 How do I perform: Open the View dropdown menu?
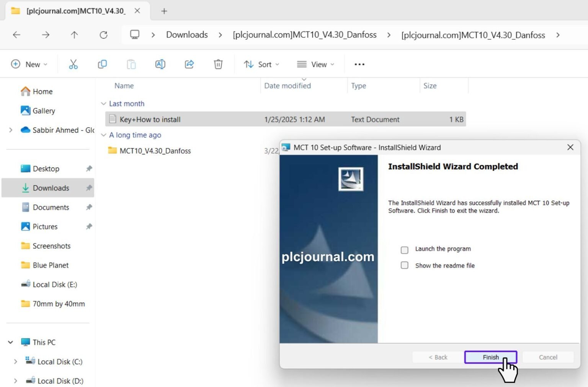[x=315, y=64]
